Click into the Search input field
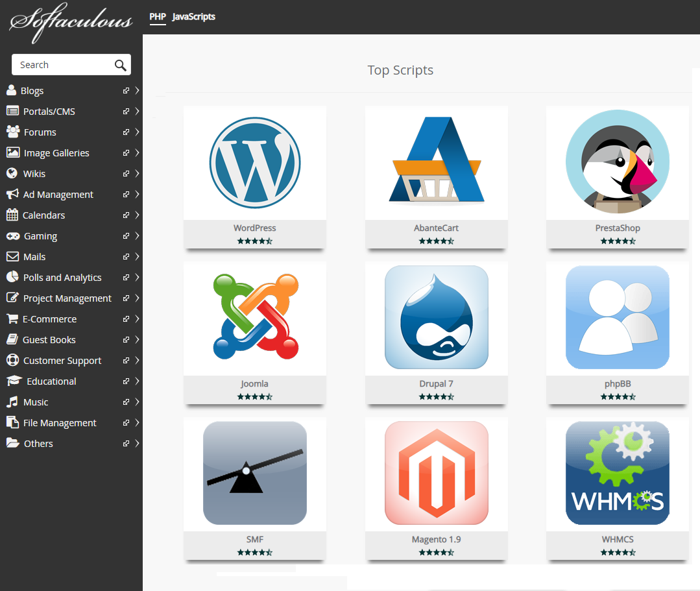This screenshot has width=700, height=591. click(x=62, y=65)
